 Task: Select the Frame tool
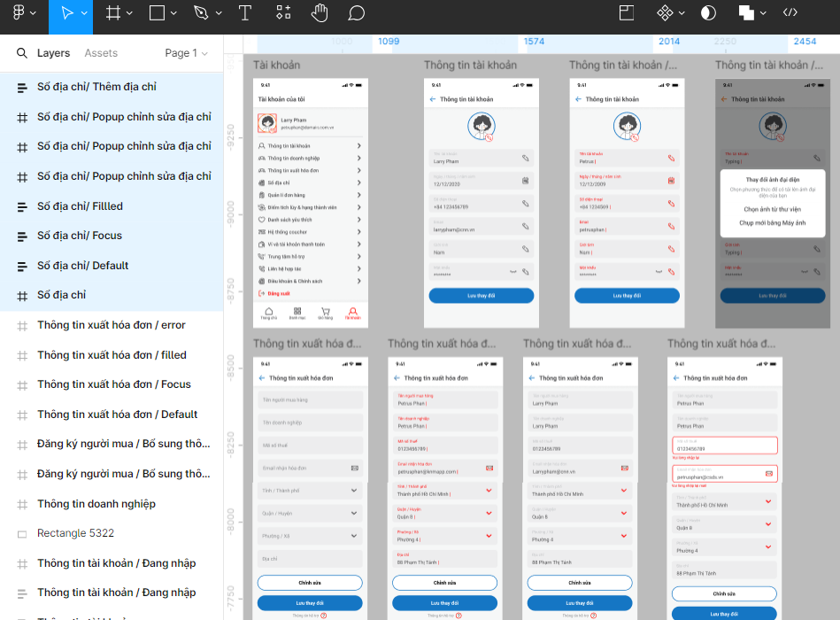pos(112,13)
